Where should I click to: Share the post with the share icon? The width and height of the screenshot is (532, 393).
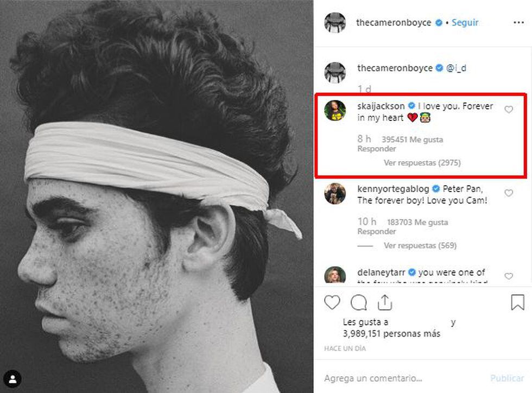click(385, 302)
